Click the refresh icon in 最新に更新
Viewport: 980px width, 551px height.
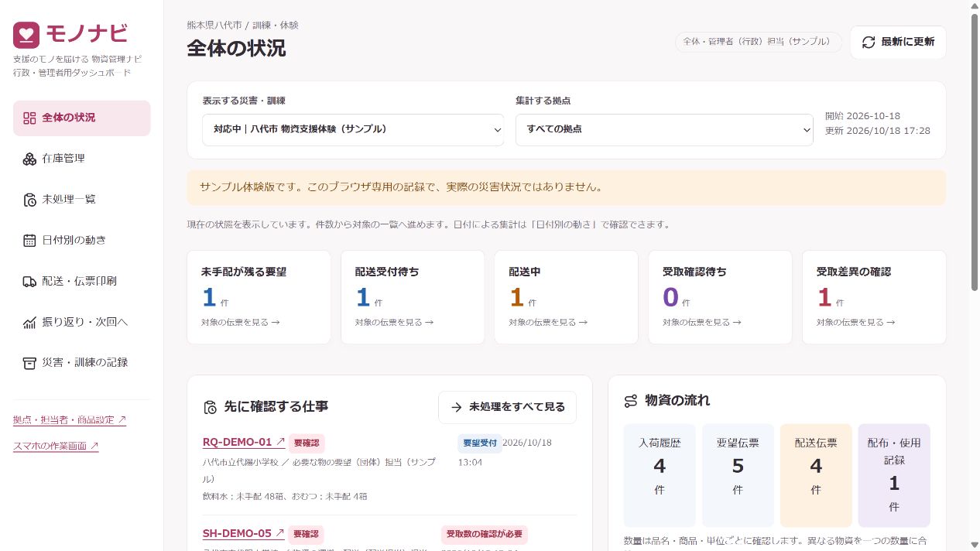coord(869,42)
